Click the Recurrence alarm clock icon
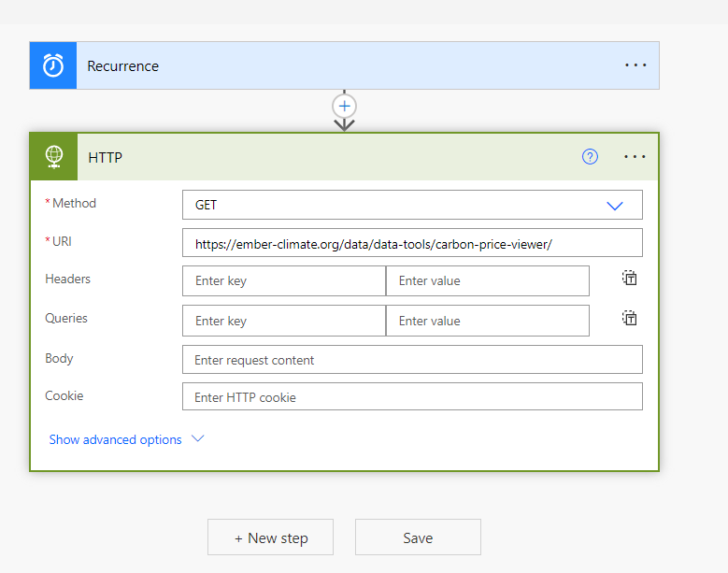This screenshot has height=573, width=728. tap(53, 65)
